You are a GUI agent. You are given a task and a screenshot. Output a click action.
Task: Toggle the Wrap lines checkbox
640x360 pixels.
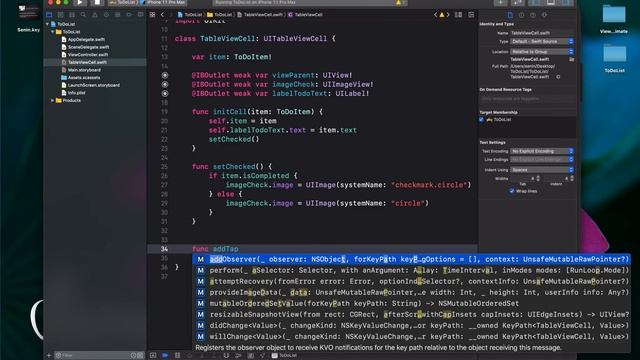tap(512, 191)
